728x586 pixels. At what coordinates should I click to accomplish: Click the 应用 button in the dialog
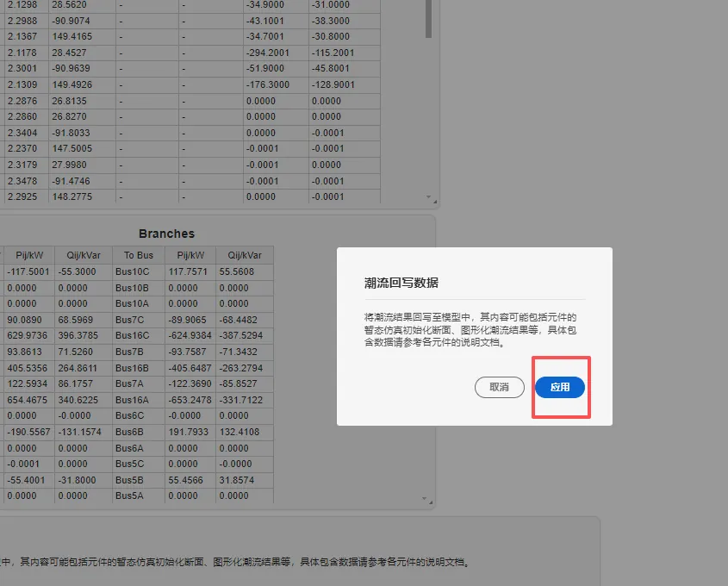coord(560,388)
